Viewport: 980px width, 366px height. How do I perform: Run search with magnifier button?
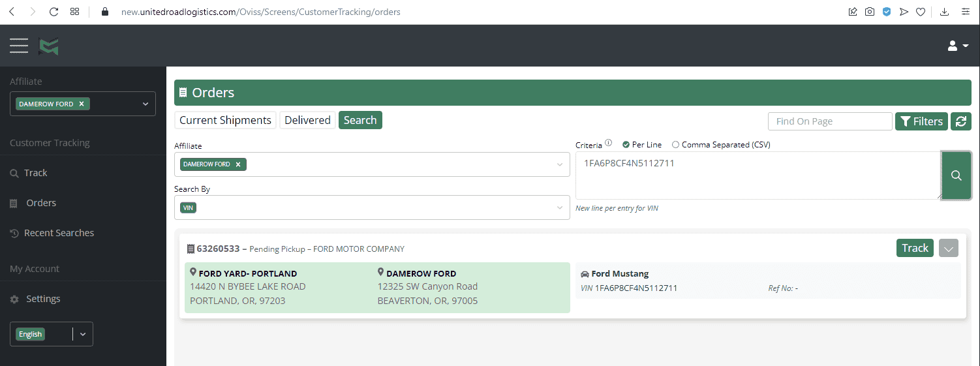click(957, 175)
